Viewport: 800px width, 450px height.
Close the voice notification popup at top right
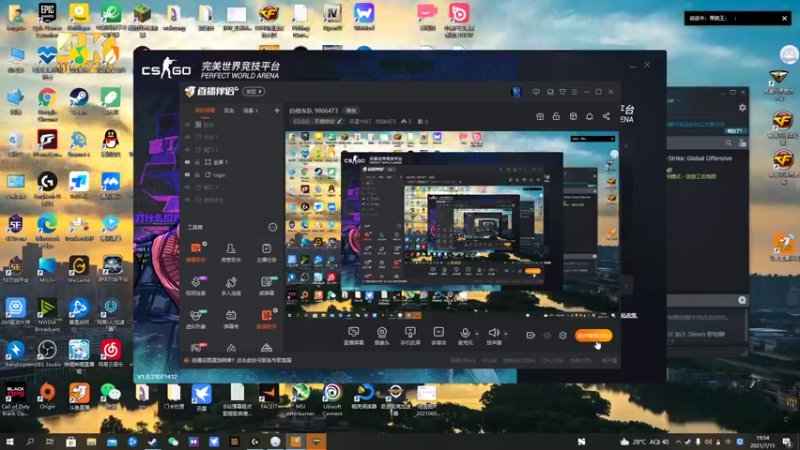point(784,18)
